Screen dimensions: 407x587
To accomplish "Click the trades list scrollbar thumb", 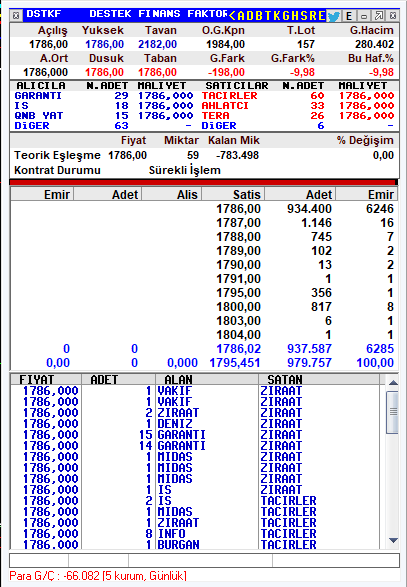I will point(393,412).
